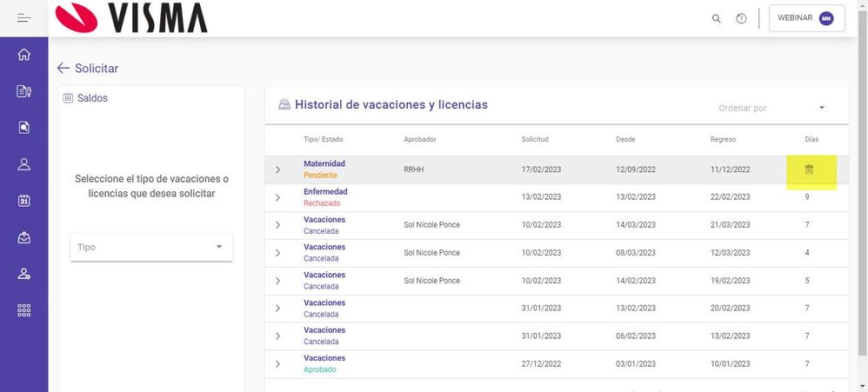Screen dimensions: 868x392
Task: Click the 12/09/2022 start date
Action: (636, 169)
